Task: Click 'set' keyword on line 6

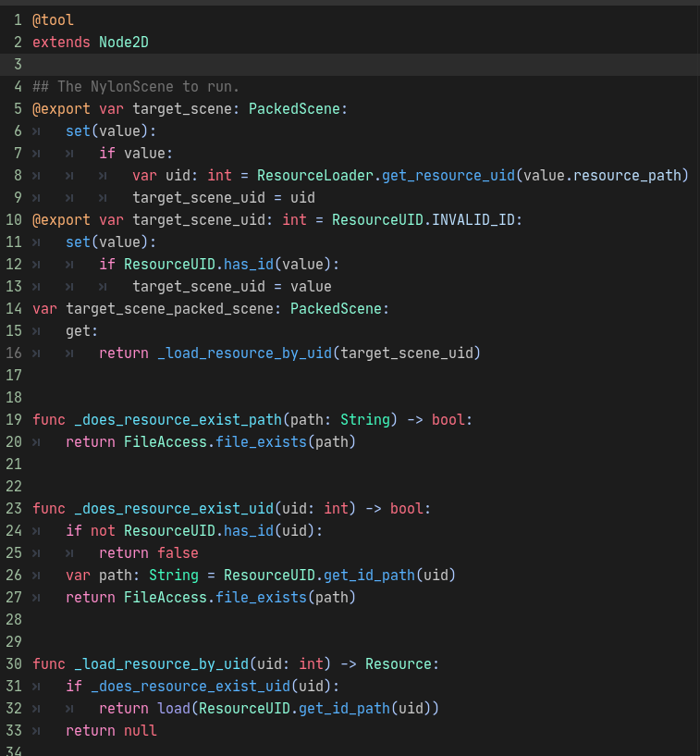Action: [x=78, y=131]
